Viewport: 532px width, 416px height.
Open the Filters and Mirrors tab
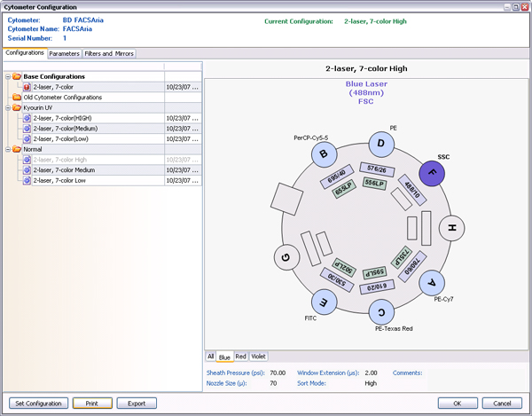[x=109, y=54]
